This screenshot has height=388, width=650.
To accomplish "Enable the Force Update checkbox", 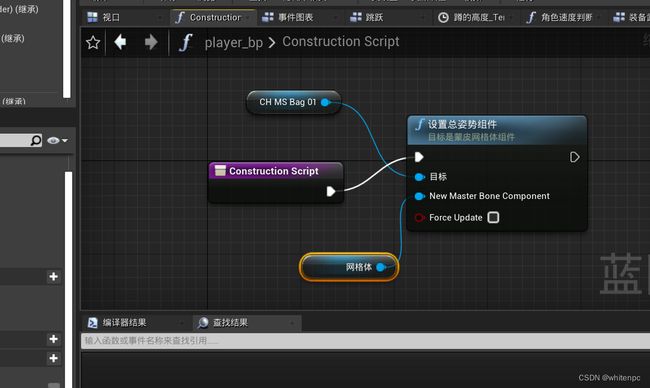I will [493, 218].
